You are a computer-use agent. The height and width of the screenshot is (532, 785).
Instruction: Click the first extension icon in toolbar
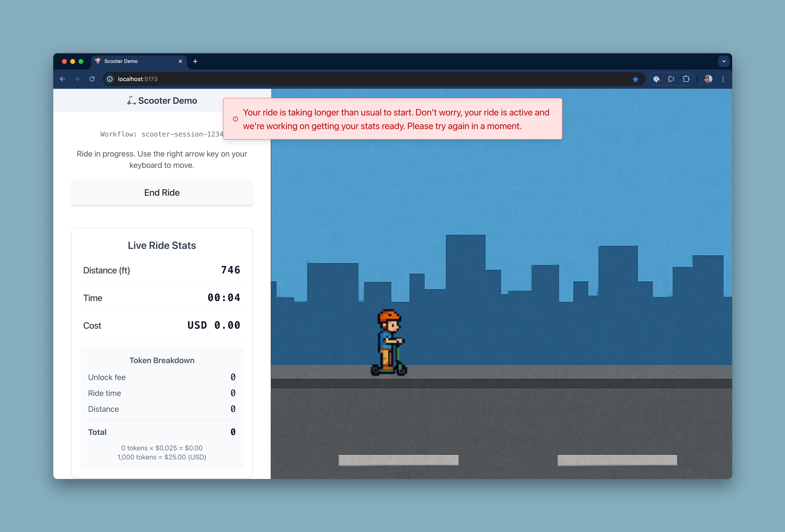pyautogui.click(x=656, y=79)
